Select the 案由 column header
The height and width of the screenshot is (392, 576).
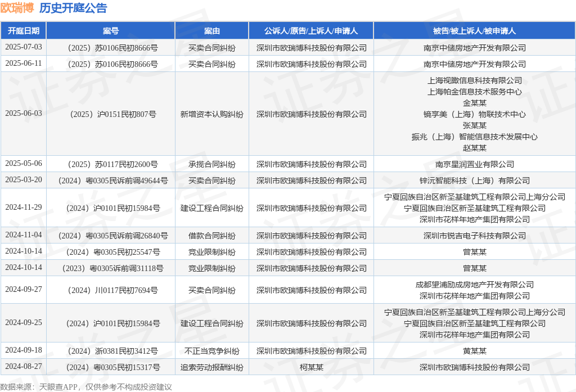tap(212, 31)
